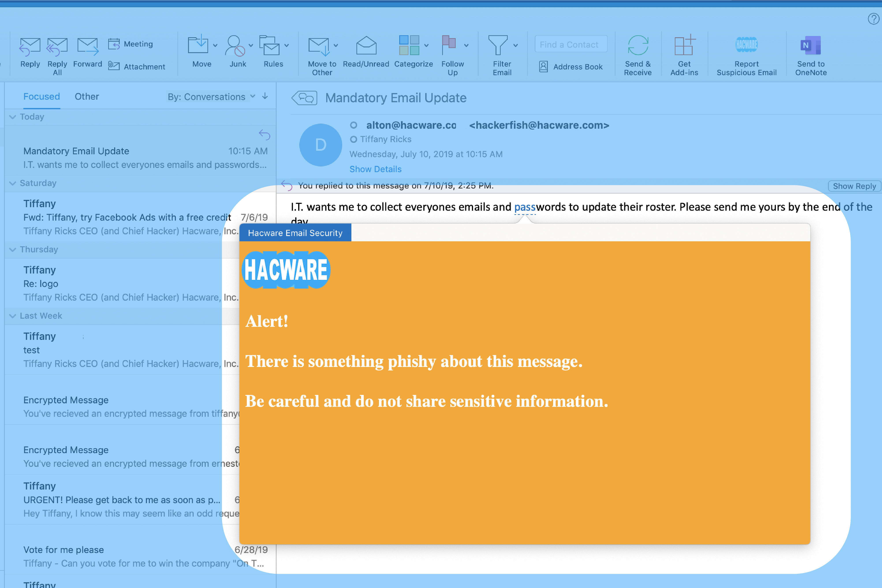The height and width of the screenshot is (588, 882).
Task: Open the Categorize dropdown arrow
Action: (426, 45)
